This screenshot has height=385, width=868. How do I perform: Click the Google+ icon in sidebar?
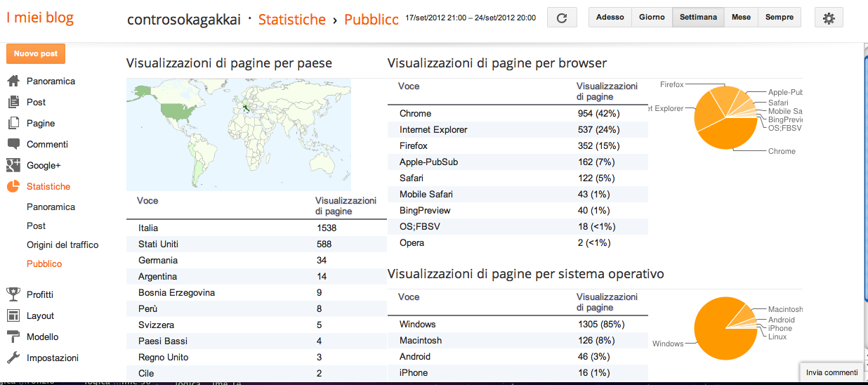coord(13,165)
